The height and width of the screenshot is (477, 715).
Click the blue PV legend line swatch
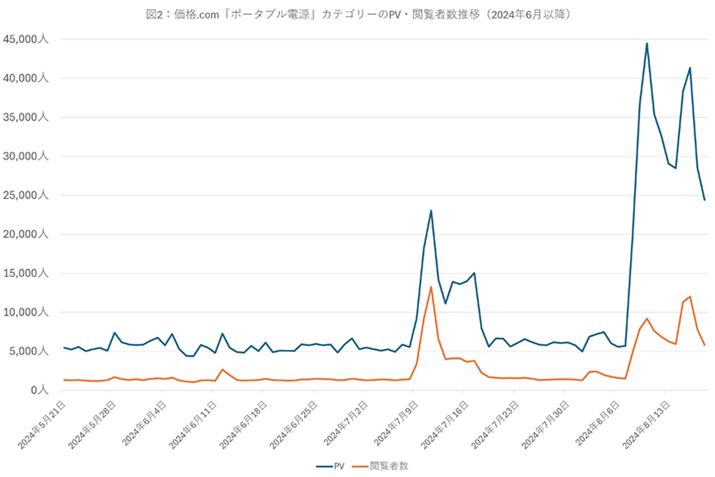tap(324, 466)
